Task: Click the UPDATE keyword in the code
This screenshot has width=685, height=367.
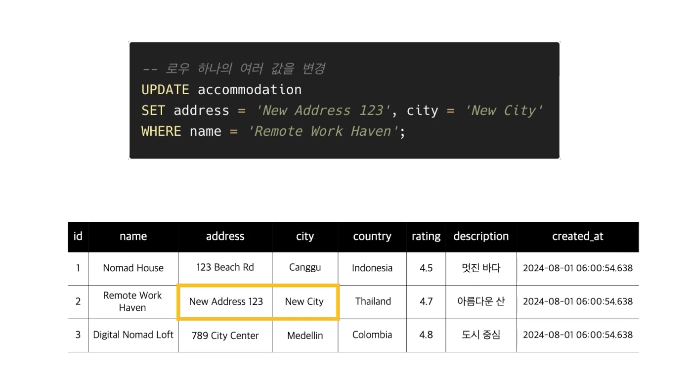Action: coord(165,90)
